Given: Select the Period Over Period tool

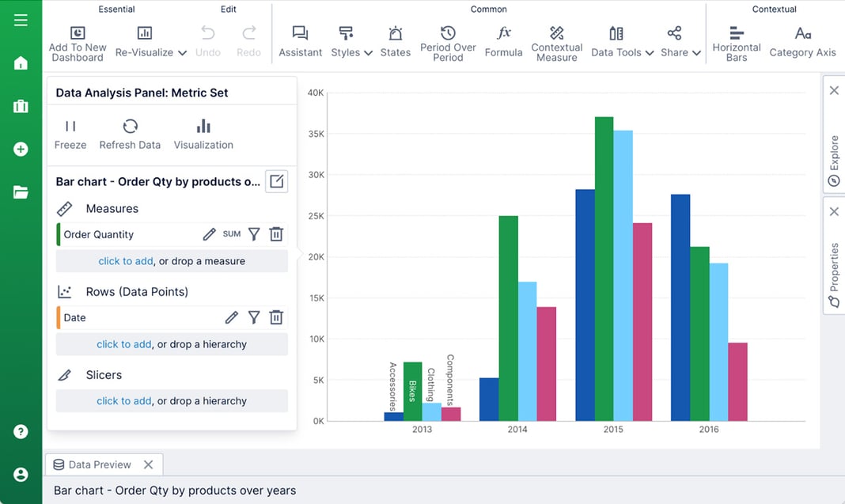Looking at the screenshot, I should click(x=447, y=44).
